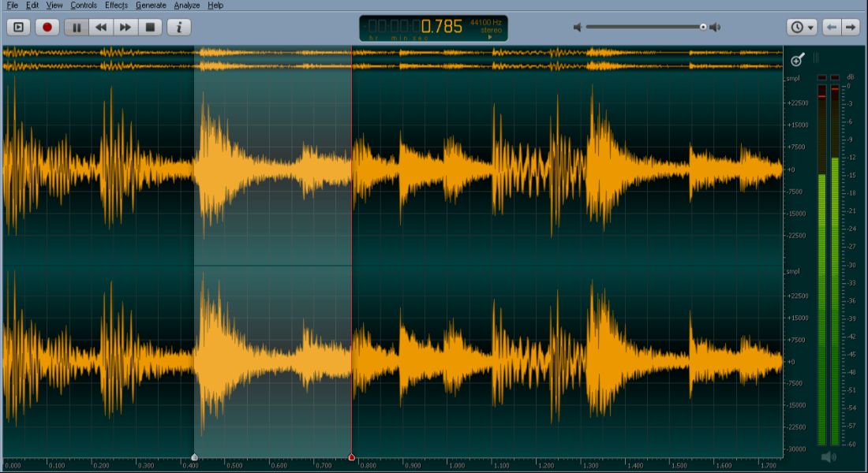Image resolution: width=868 pixels, height=473 pixels.
Task: Click the Rewind transport icon
Action: (101, 26)
